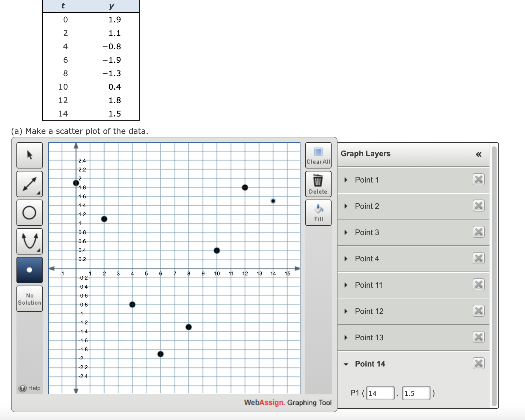Delete the Point 1 layer
The height and width of the screenshot is (420, 525).
point(479,180)
